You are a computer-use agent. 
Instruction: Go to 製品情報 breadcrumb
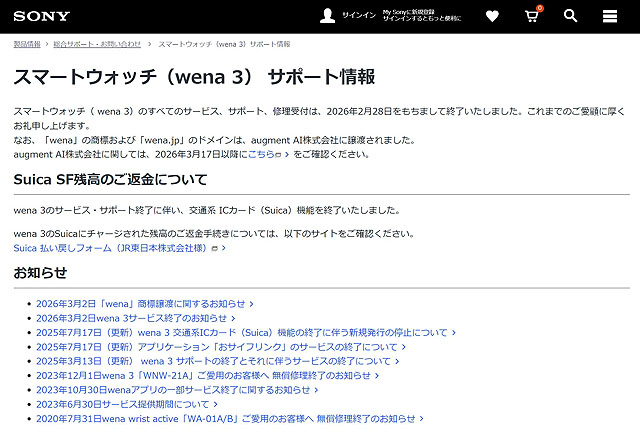click(x=27, y=45)
